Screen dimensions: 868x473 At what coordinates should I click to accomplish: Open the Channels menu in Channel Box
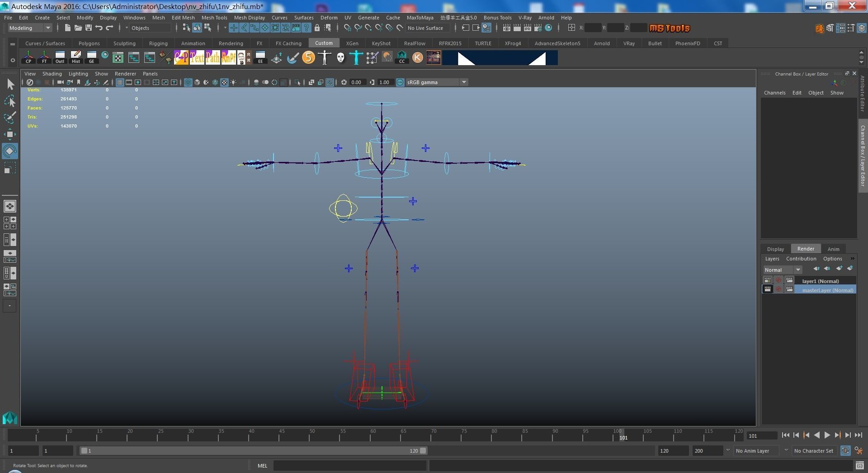click(x=774, y=93)
